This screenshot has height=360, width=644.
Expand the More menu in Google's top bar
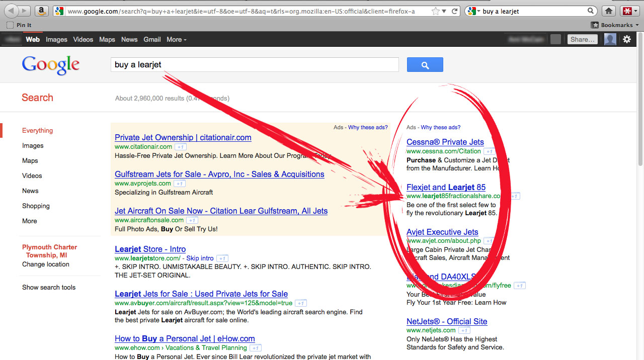click(x=177, y=39)
